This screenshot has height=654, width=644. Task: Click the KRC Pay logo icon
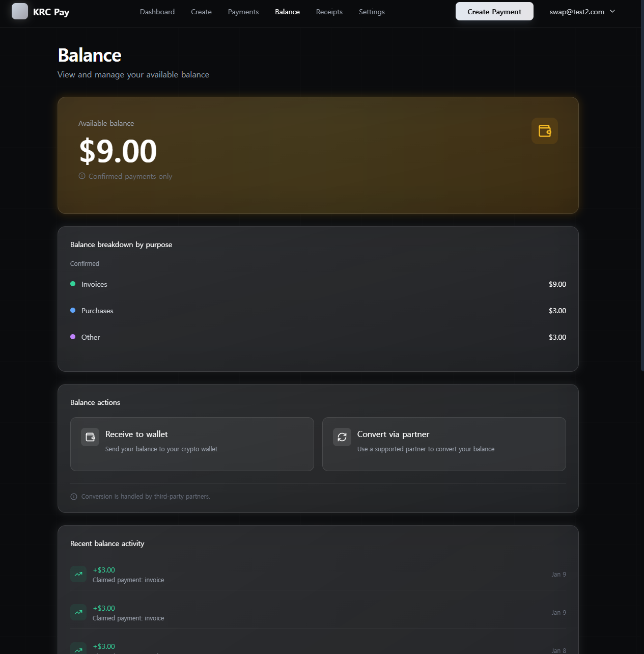20,11
